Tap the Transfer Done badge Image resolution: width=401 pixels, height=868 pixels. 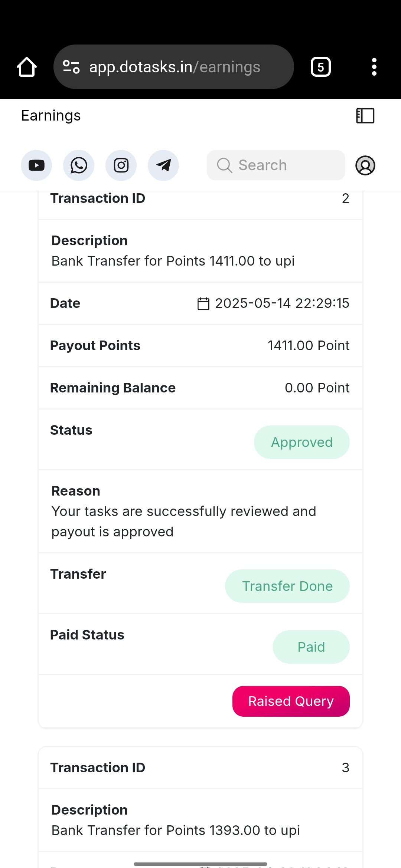(287, 586)
